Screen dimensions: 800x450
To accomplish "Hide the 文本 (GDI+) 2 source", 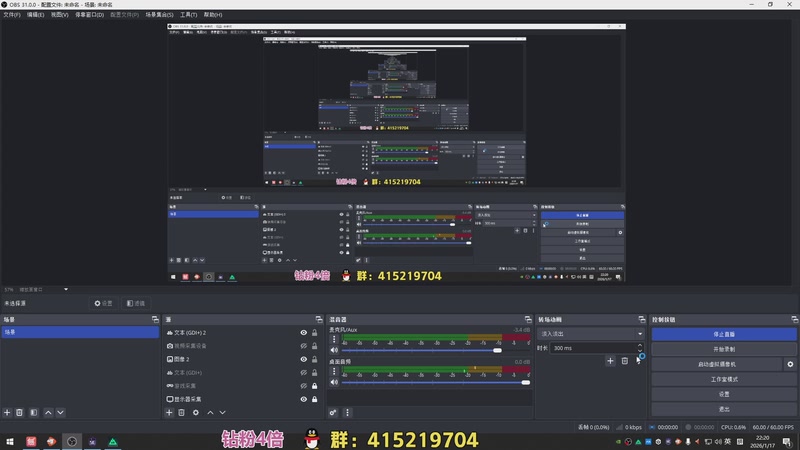I will pos(304,333).
